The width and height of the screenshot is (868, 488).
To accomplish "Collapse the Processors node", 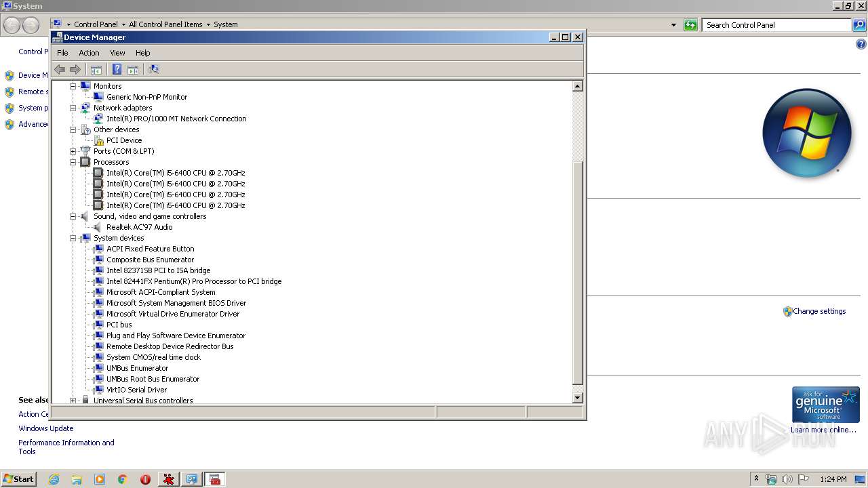I will (x=73, y=162).
